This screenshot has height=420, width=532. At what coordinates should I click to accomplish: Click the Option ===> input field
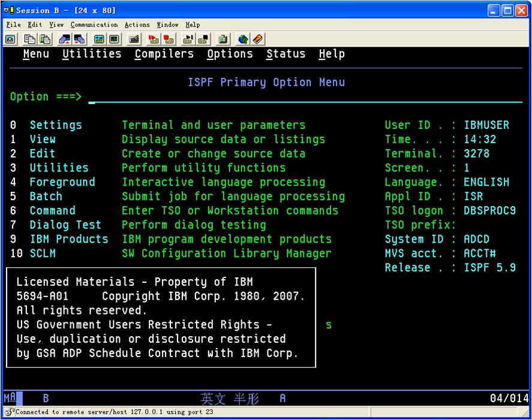coord(305,97)
